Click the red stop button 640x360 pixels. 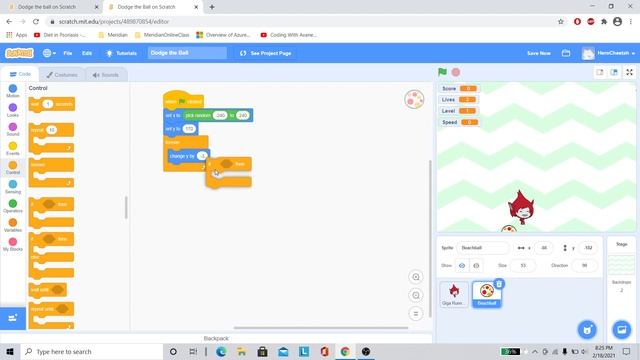(x=456, y=72)
